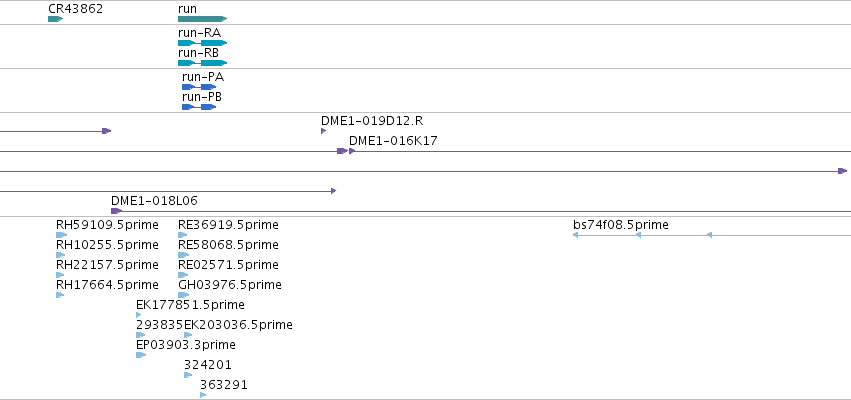This screenshot has height=400, width=851.
Task: Click the RH17664.5prime EST arrow
Action: click(60, 295)
